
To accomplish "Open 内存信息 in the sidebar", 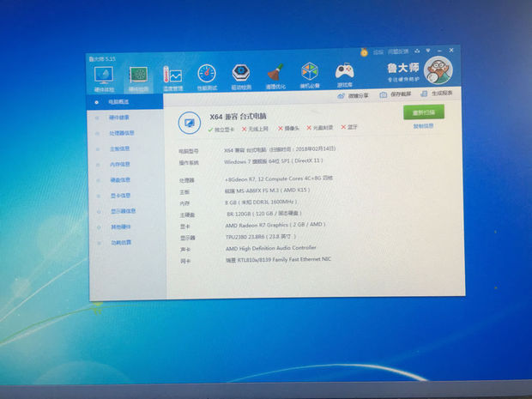I will (x=120, y=164).
